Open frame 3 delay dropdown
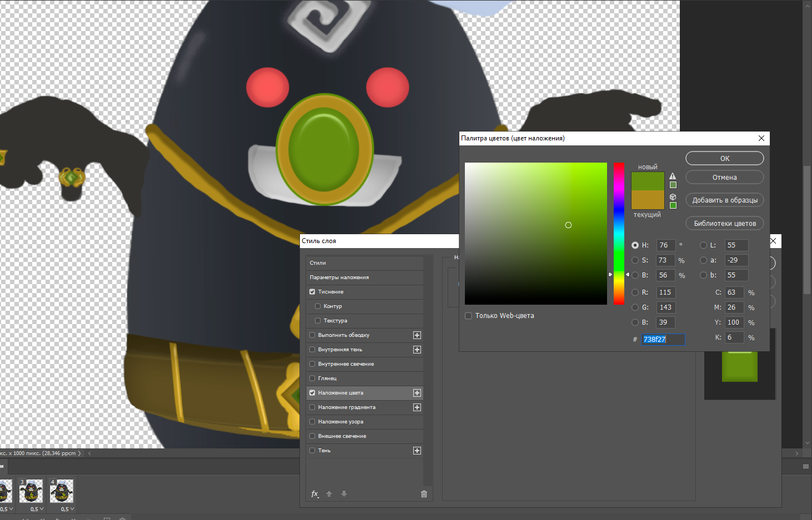812x520 pixels. [37, 509]
